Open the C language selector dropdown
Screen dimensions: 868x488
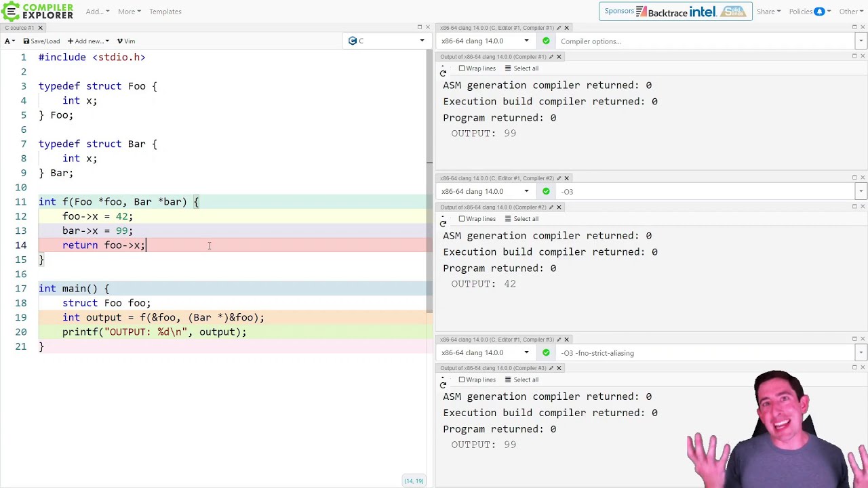pos(387,41)
